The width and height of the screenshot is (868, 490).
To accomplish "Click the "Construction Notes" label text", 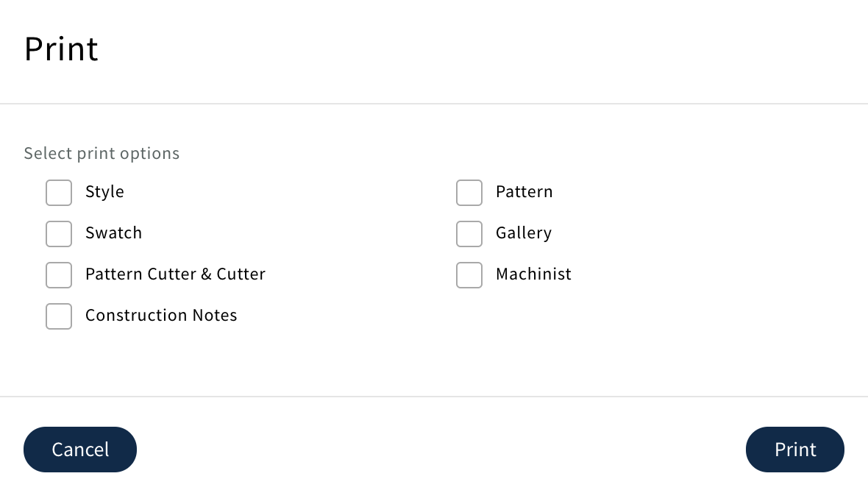I will [161, 316].
